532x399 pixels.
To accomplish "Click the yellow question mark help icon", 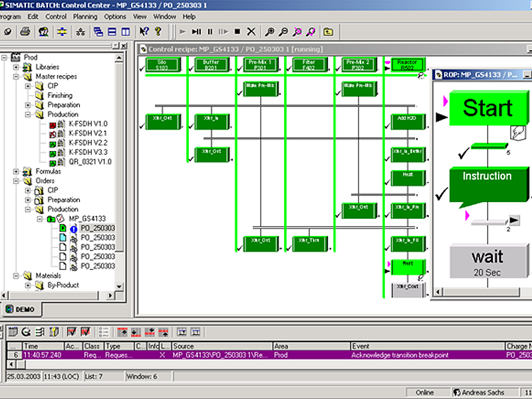I will (158, 32).
